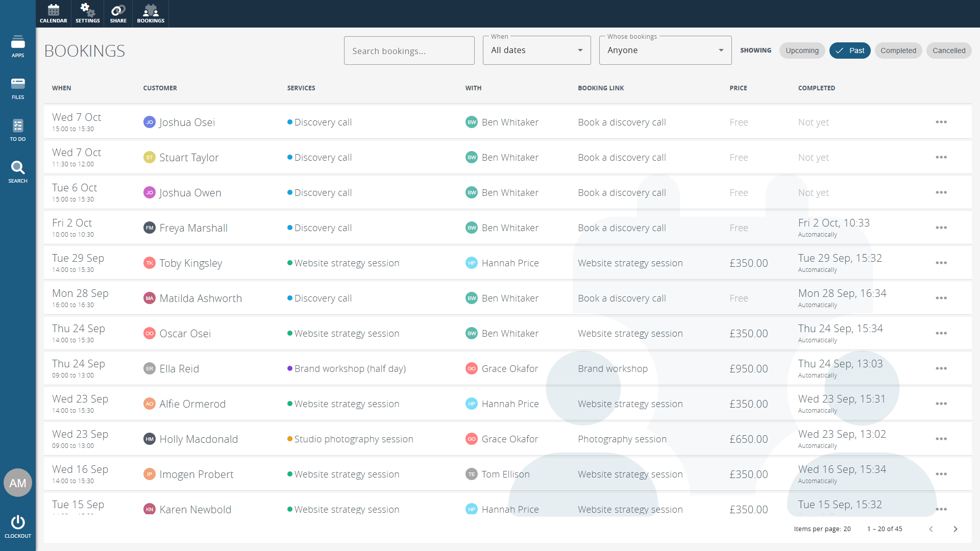Open actions menu for Stuart Taylor booking
Screen dimensions: 980x551
(941, 157)
